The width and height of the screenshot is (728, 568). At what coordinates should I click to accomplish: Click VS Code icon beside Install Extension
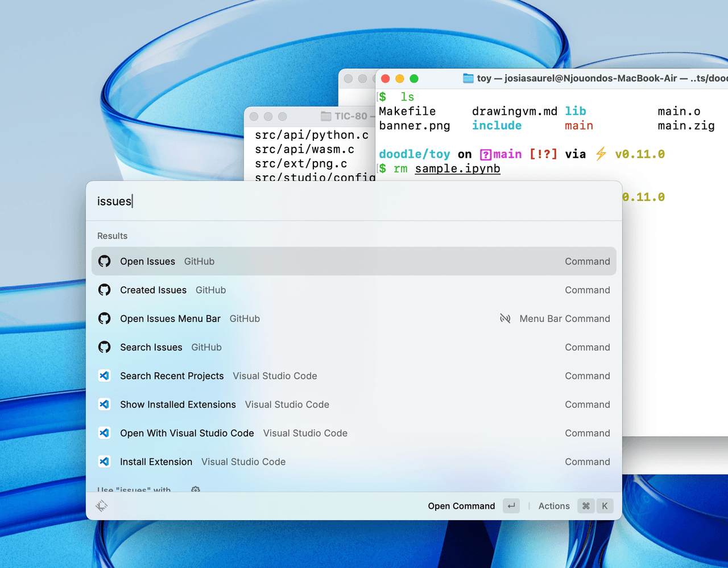(x=105, y=462)
